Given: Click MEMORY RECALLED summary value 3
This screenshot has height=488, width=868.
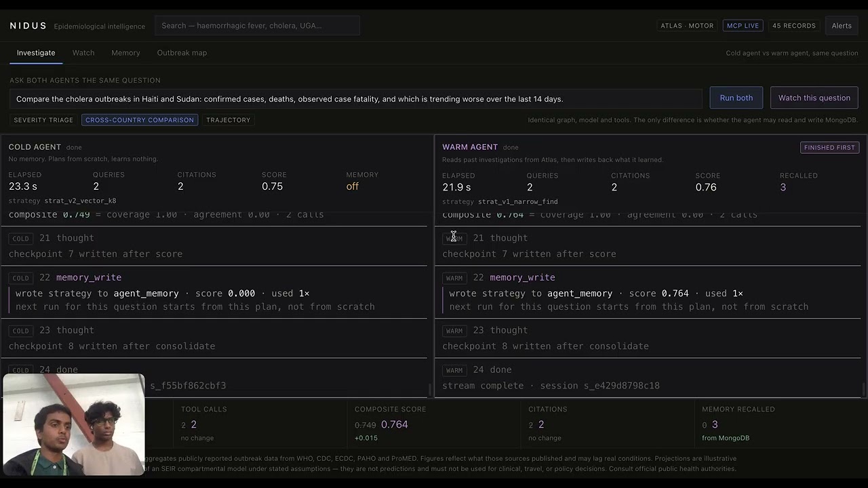Looking at the screenshot, I should (715, 424).
